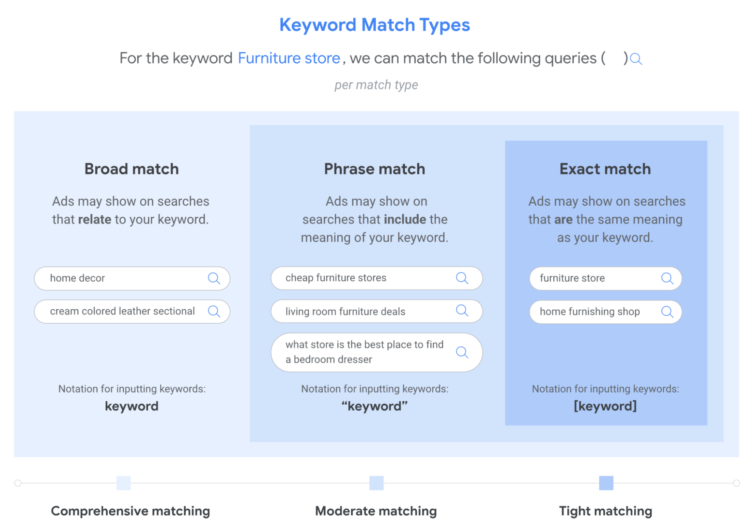Select the Tight matching slider marker
The image size is (756, 532).
coord(606,483)
